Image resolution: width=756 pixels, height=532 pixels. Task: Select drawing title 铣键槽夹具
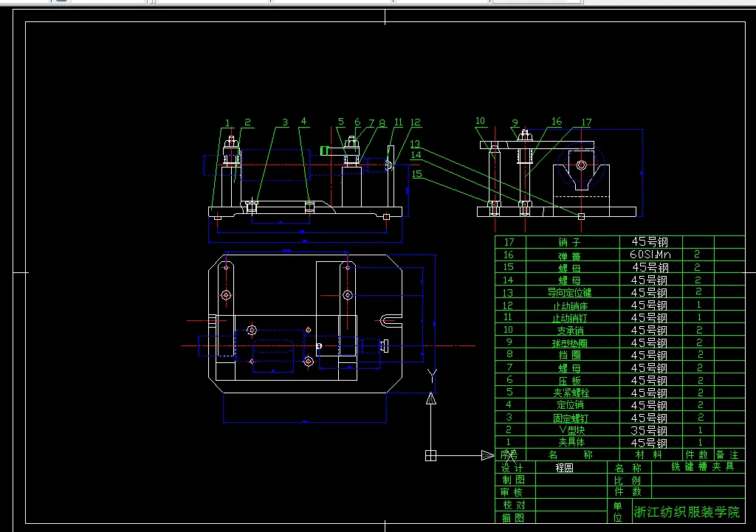(703, 466)
